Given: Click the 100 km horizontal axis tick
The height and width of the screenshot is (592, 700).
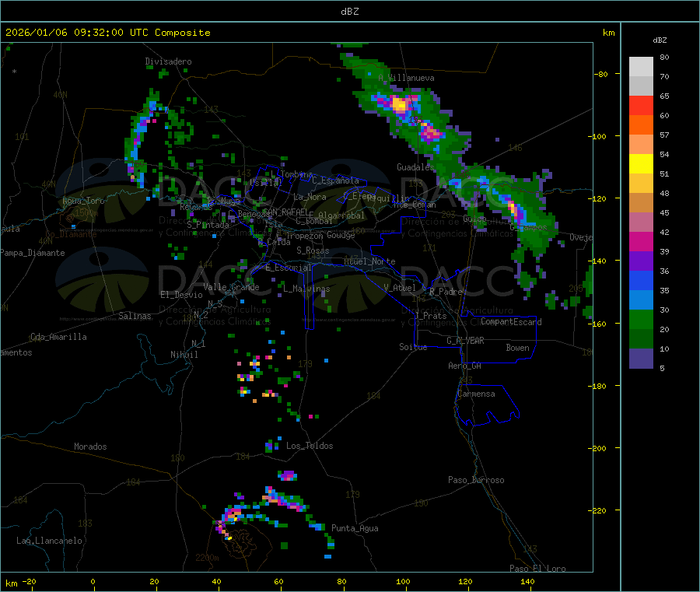Looking at the screenshot, I should click(403, 582).
